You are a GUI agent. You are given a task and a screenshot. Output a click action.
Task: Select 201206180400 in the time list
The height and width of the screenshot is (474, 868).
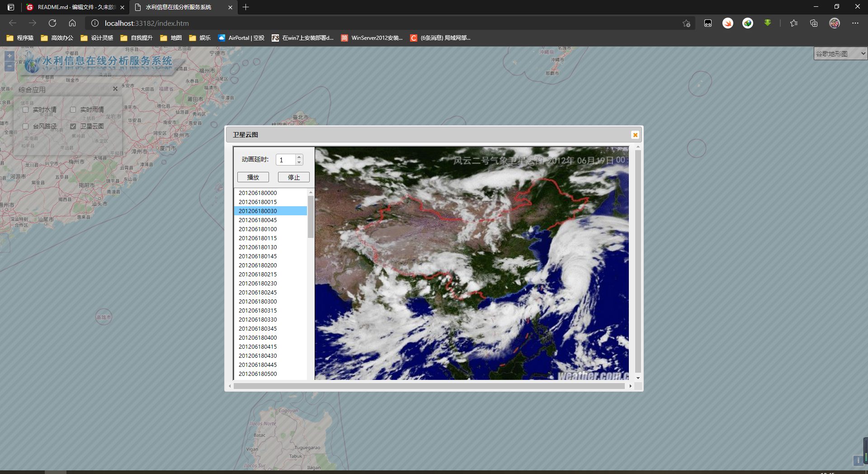pyautogui.click(x=270, y=337)
